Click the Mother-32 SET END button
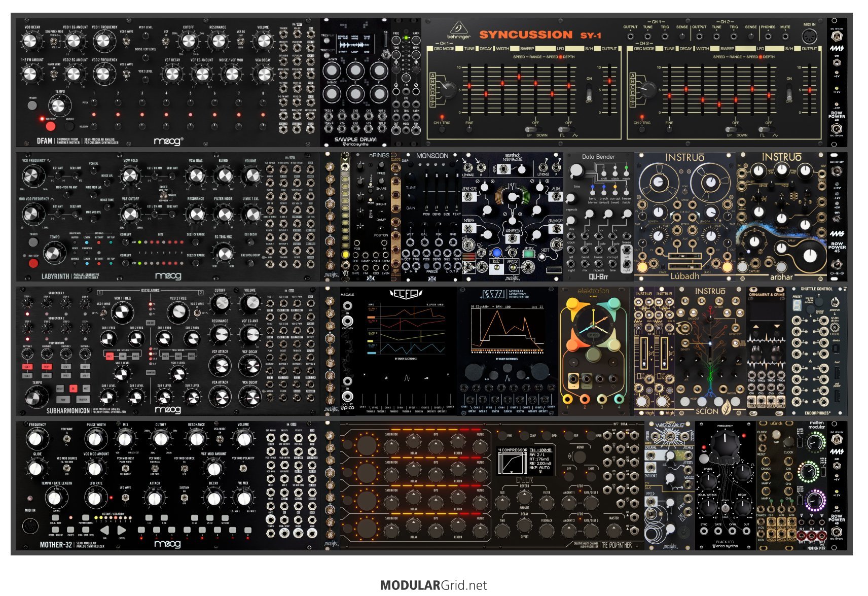 [225, 518]
